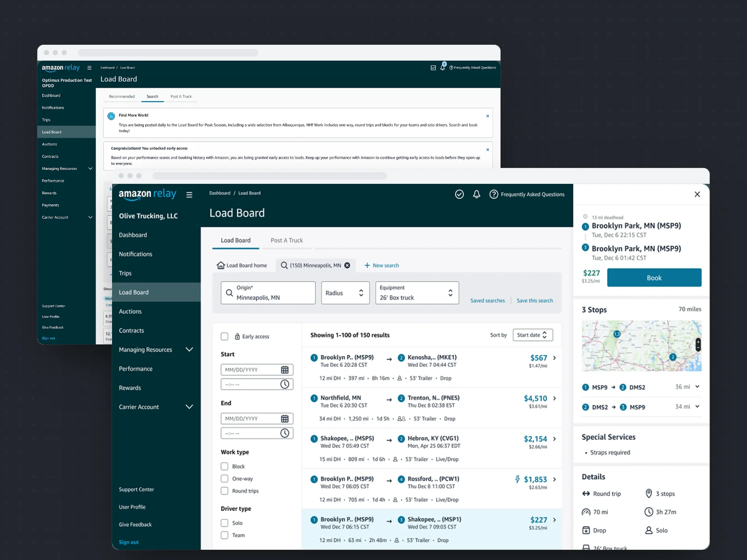Switch to the Post A Truck tab in front window
Viewport: 747px width, 560px height.
[x=287, y=240]
